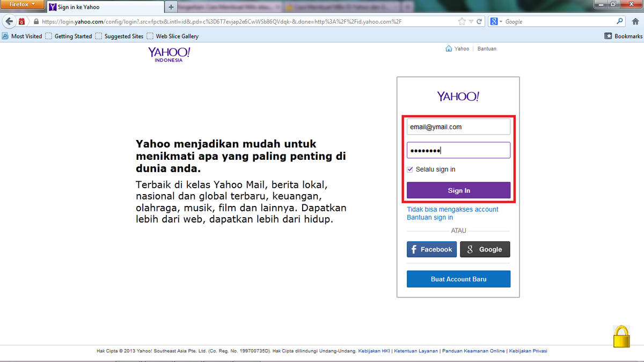Click the Yahoo home icon link
644x362 pixels.
tap(457, 48)
